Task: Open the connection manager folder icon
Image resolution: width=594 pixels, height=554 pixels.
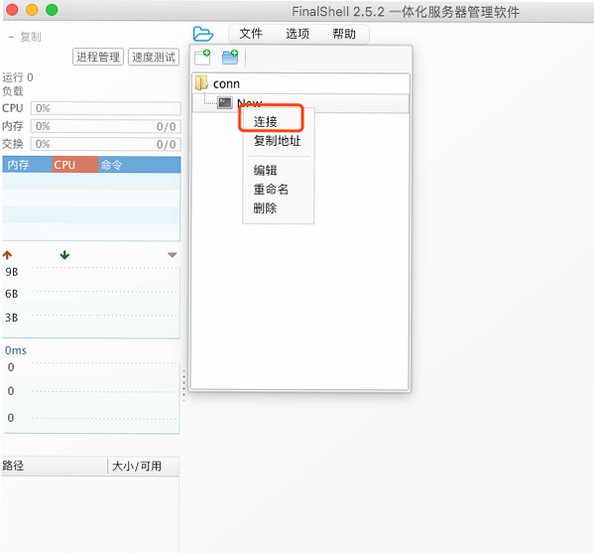Action: point(203,34)
